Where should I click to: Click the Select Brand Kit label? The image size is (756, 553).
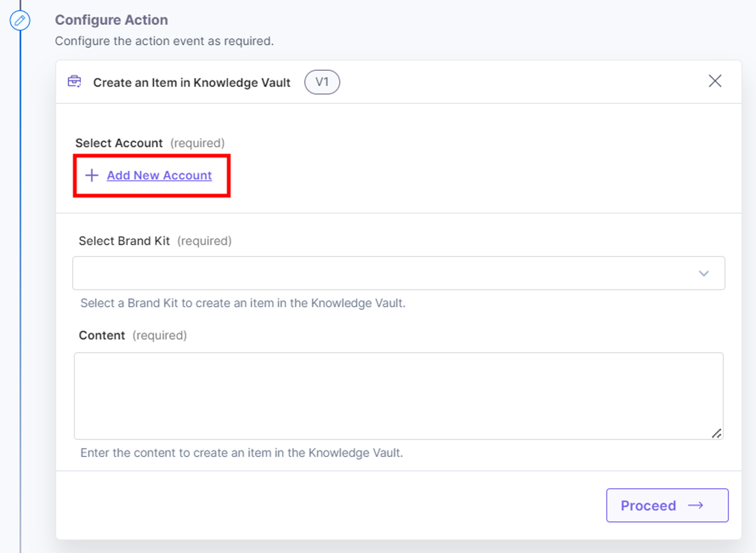124,241
